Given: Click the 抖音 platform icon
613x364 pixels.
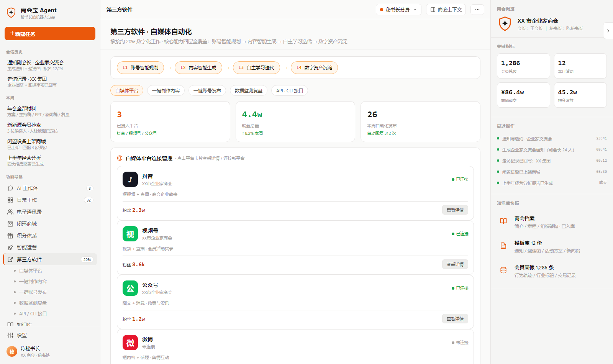Looking at the screenshot, I should coord(130,179).
